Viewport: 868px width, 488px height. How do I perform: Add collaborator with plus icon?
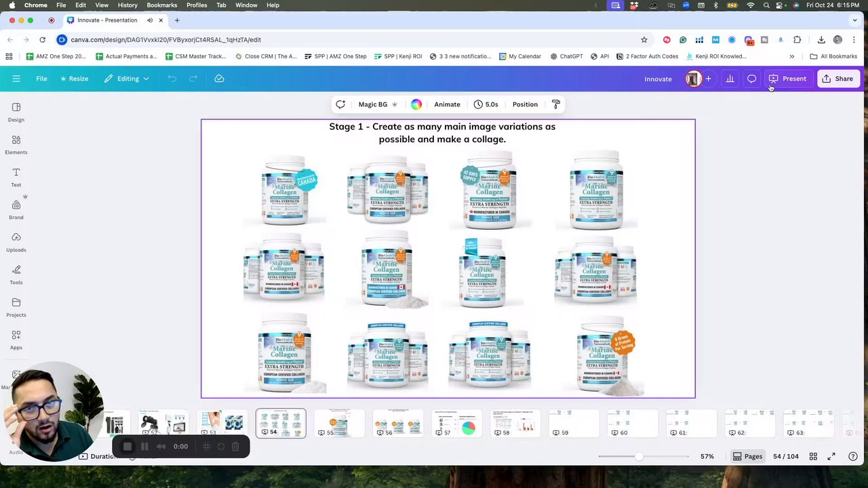tap(708, 79)
